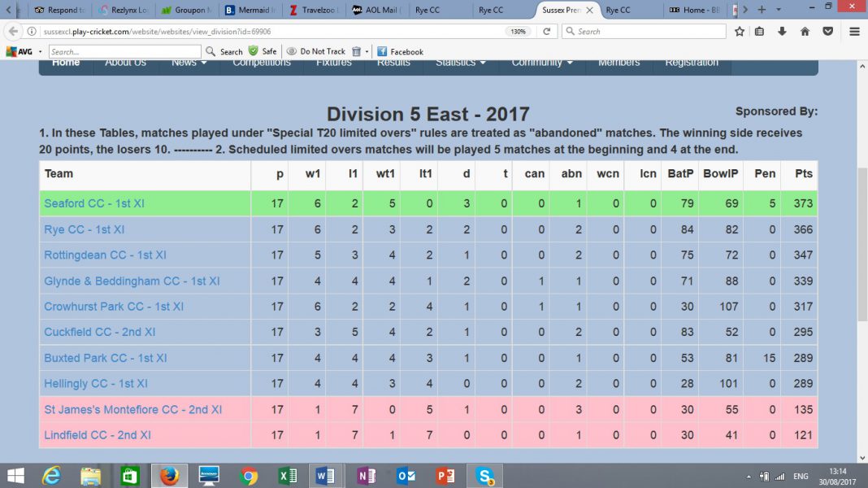868x488 pixels.
Task: Expand the News dropdown menu
Action: tap(189, 63)
